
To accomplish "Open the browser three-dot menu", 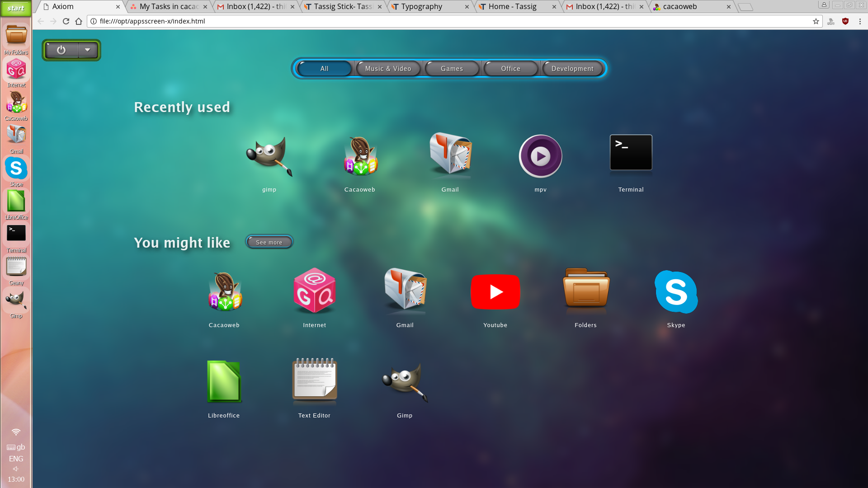I will (860, 21).
